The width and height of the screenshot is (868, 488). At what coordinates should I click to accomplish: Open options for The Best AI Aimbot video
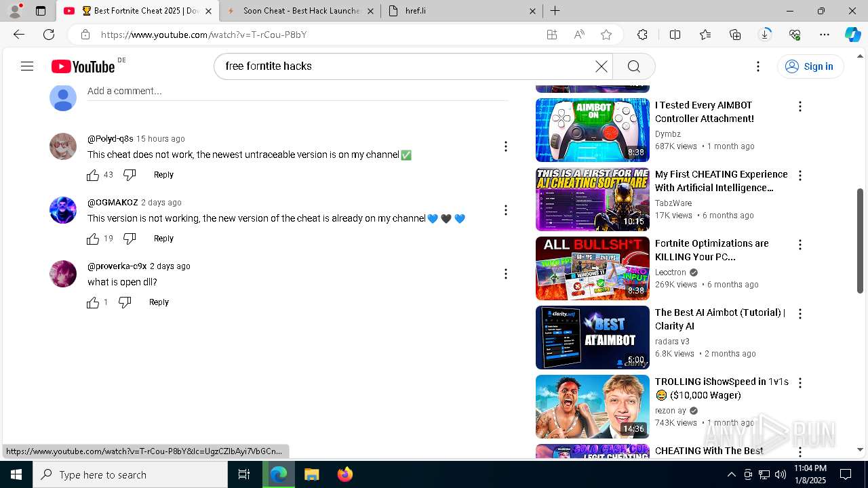(800, 314)
